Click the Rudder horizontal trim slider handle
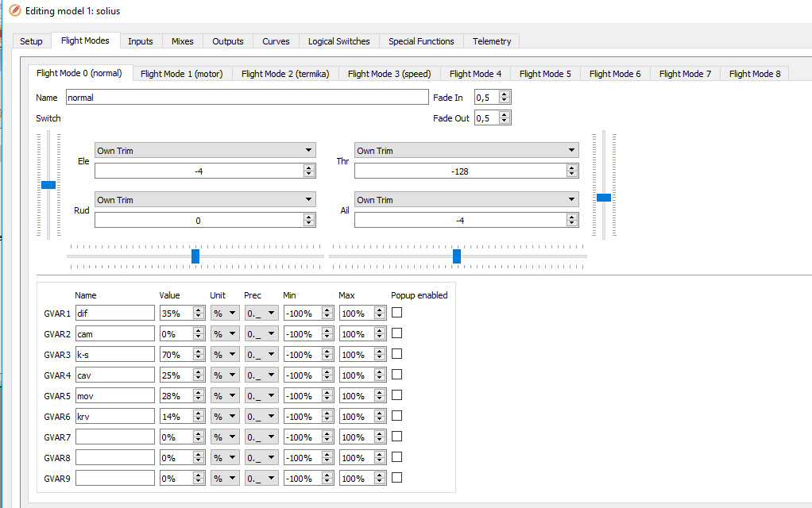 [x=195, y=256]
